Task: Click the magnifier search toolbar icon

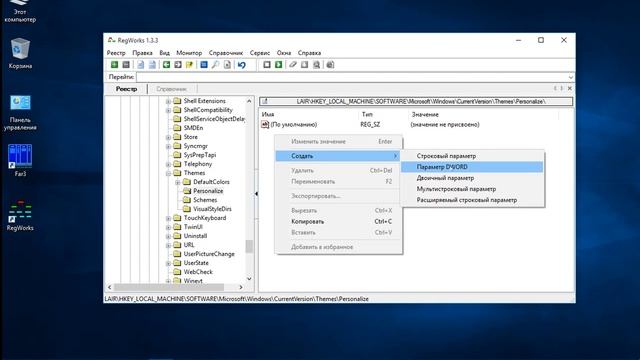Action: [215, 64]
